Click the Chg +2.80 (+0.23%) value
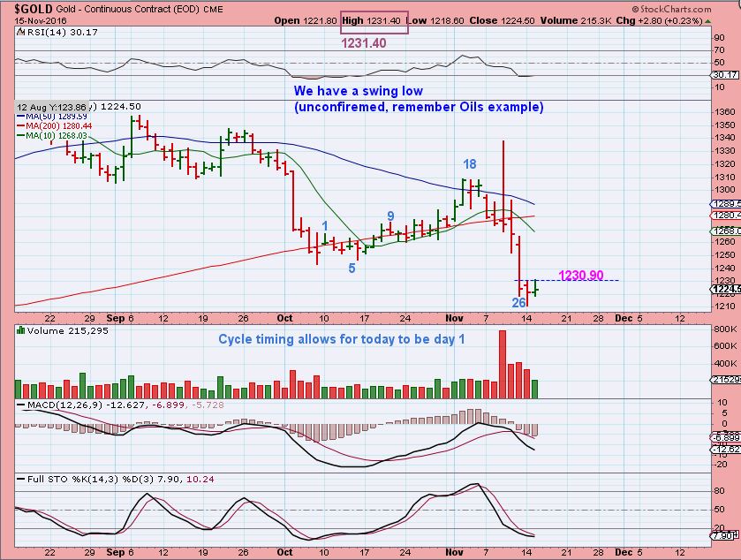This screenshot has width=741, height=560. pyautogui.click(x=659, y=21)
